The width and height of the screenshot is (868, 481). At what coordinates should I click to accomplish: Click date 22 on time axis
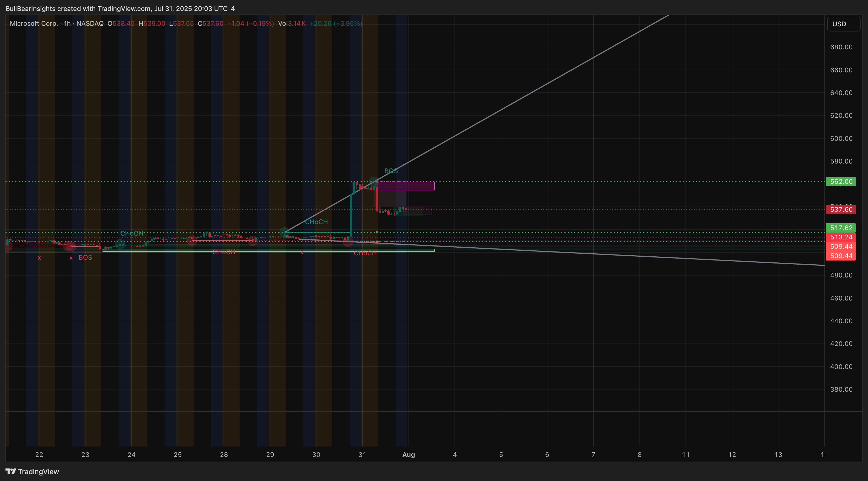point(39,454)
